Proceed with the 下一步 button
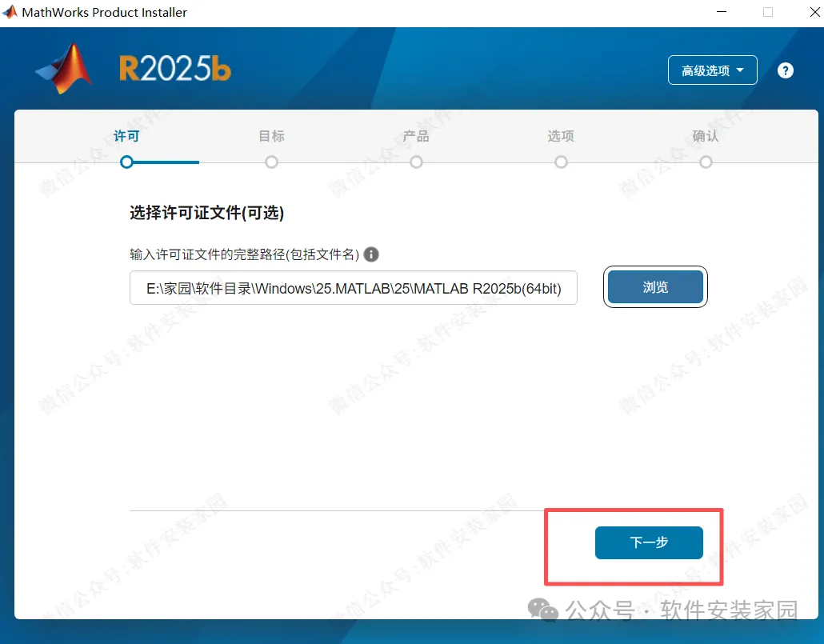The height and width of the screenshot is (644, 824). (649, 542)
